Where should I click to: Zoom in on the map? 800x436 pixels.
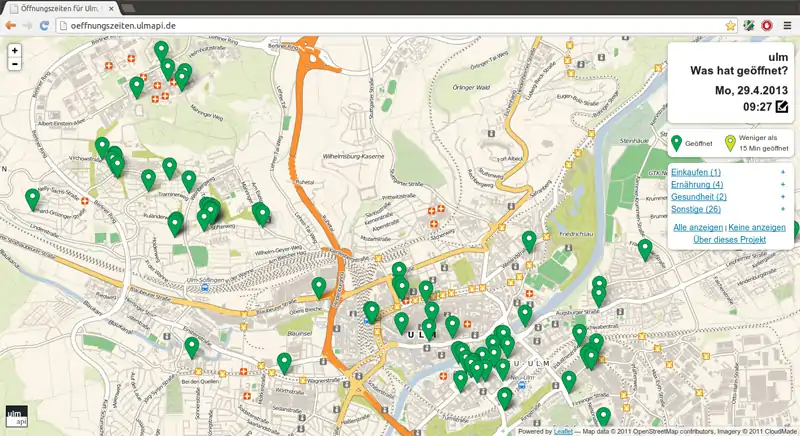point(15,50)
